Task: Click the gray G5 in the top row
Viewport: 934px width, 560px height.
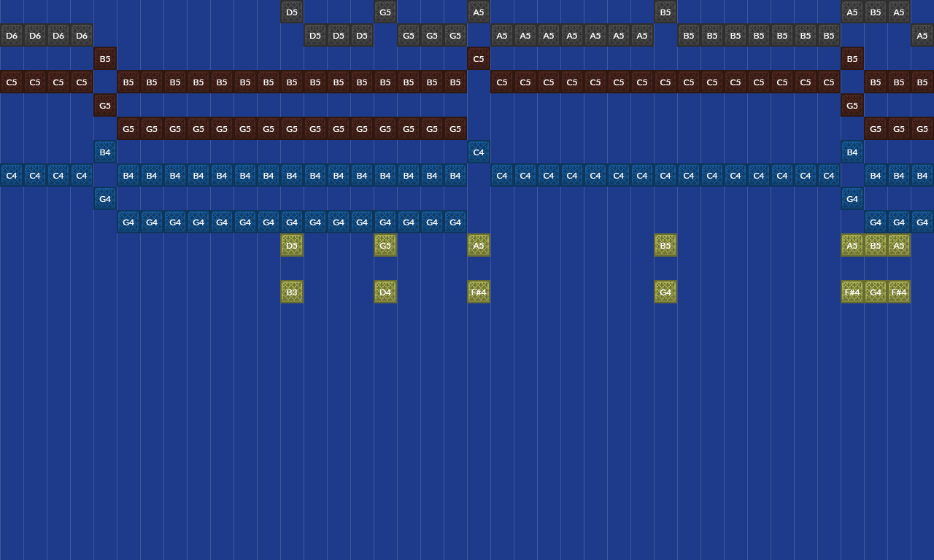Action: click(x=385, y=12)
